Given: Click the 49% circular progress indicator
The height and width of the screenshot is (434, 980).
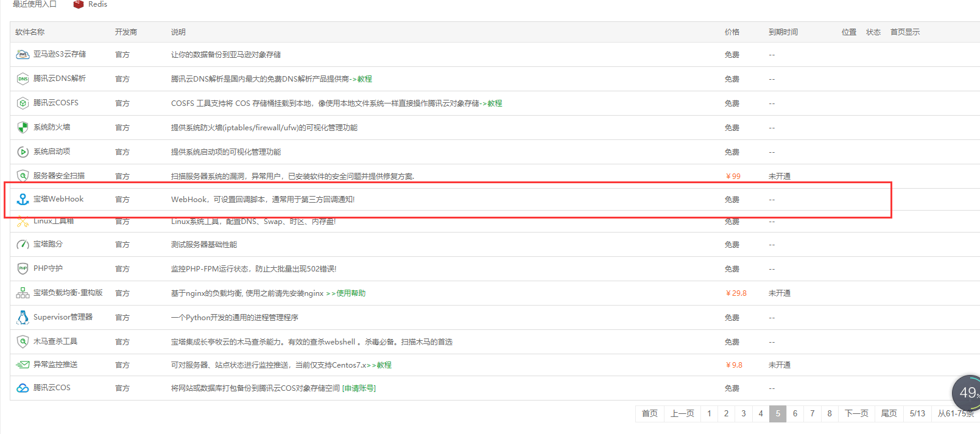Looking at the screenshot, I should point(967,393).
